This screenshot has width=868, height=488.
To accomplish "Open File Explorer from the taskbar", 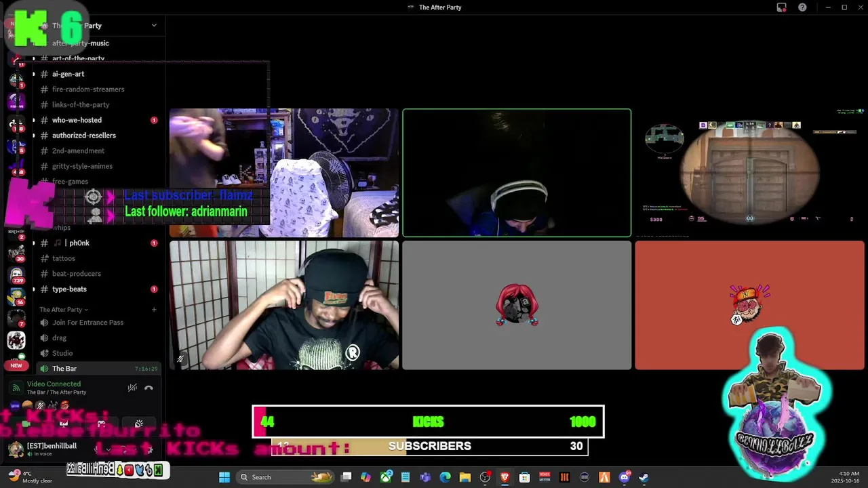I will (465, 477).
